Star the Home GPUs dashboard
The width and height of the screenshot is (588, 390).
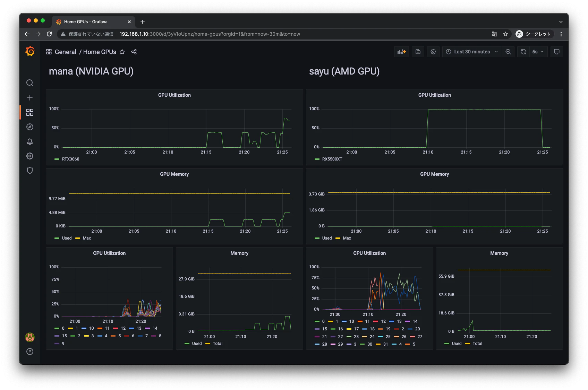tap(122, 52)
